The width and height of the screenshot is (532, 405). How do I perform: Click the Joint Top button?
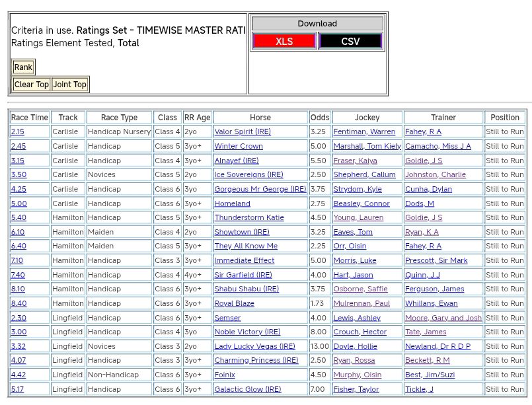pos(70,85)
